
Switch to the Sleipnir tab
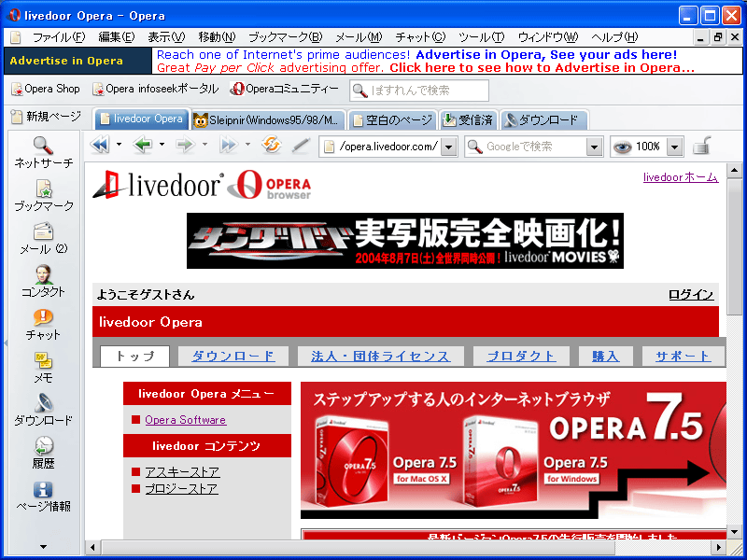pos(267,119)
